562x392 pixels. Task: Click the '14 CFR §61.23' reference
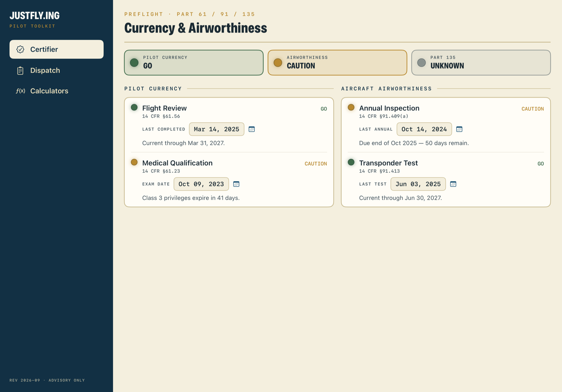click(x=161, y=171)
